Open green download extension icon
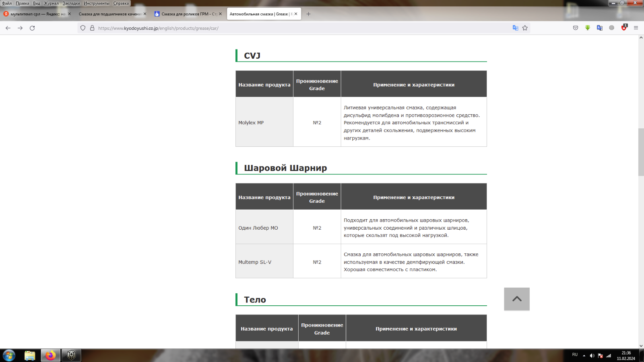The width and height of the screenshot is (644, 362). point(588,28)
